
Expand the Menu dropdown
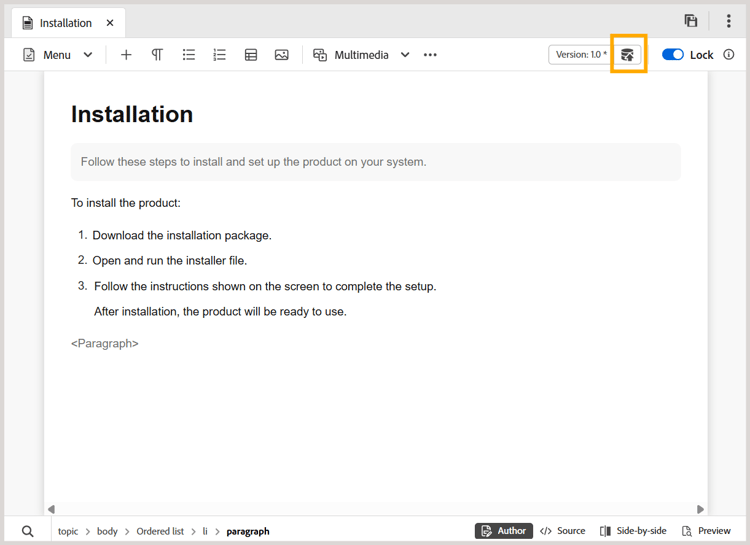[x=88, y=55]
